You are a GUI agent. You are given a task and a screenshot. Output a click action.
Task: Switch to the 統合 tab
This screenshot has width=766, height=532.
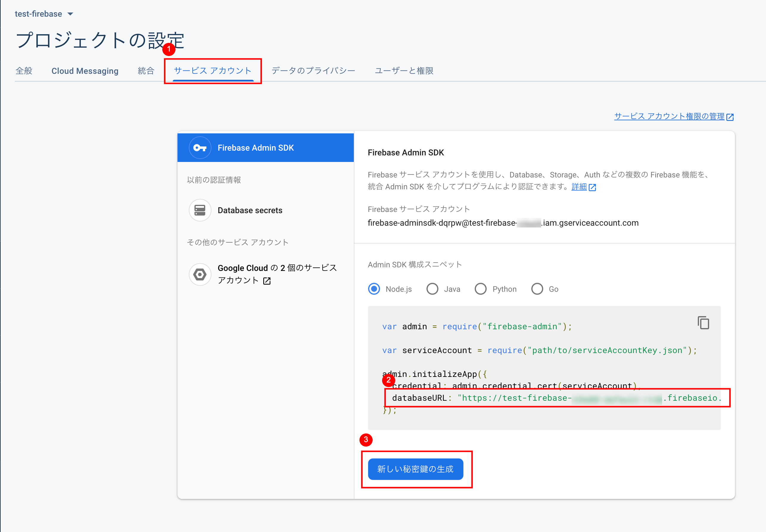[x=146, y=71]
